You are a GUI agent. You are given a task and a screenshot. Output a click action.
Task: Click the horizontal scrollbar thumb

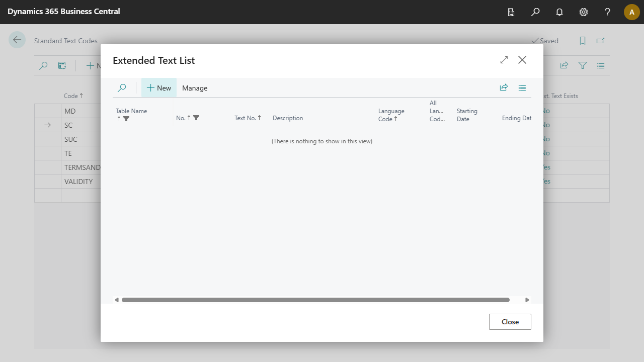click(315, 300)
